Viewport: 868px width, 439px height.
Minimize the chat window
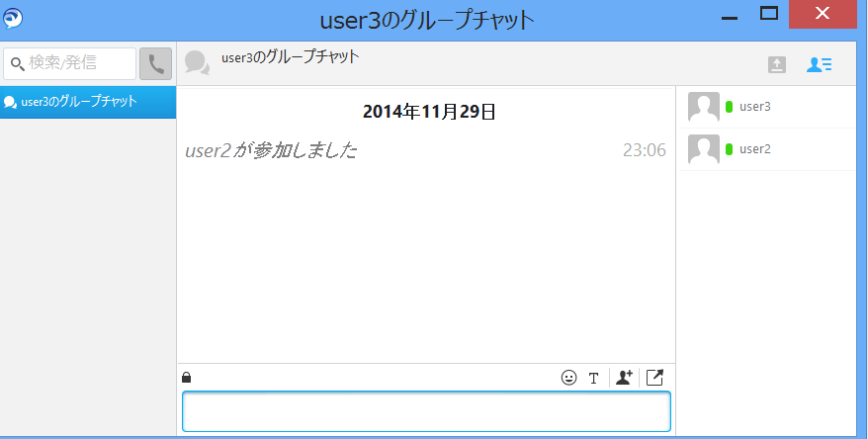730,17
